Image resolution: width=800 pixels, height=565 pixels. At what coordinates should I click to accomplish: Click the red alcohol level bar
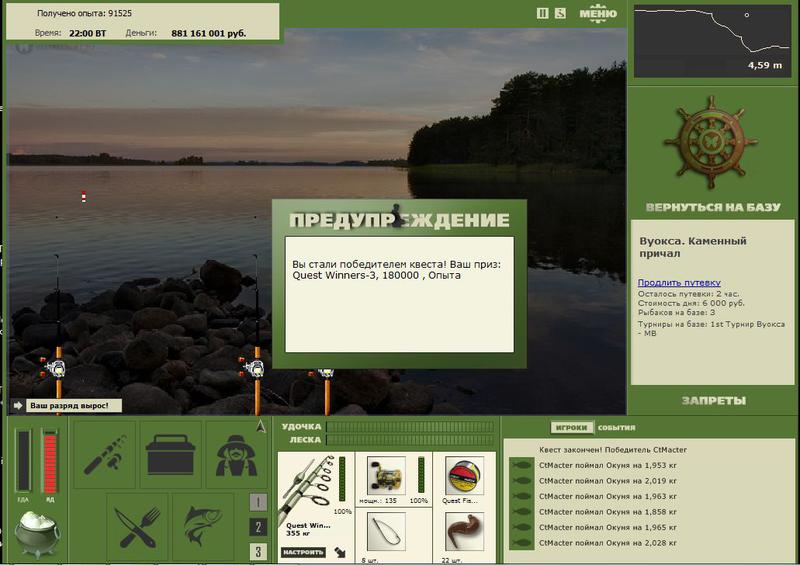[x=50, y=461]
